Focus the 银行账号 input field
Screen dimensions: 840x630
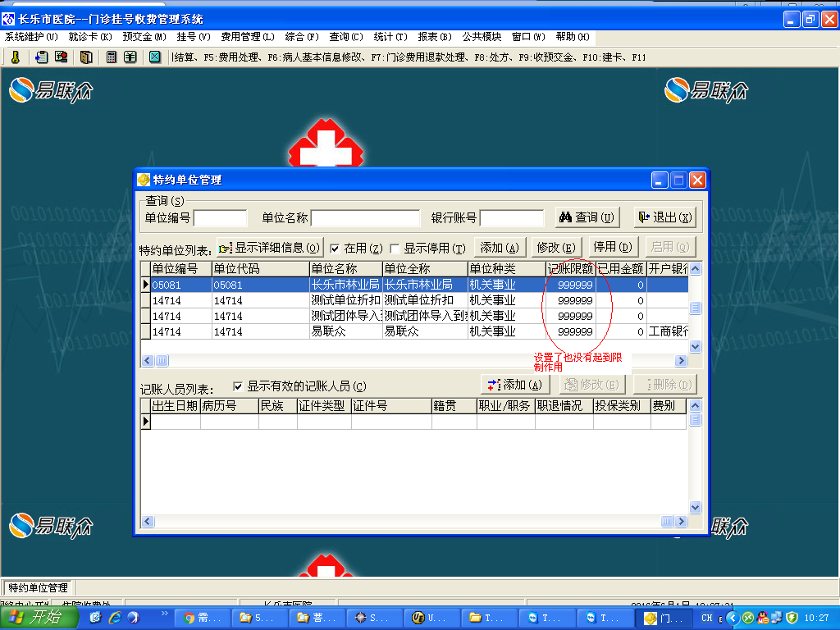tap(512, 218)
